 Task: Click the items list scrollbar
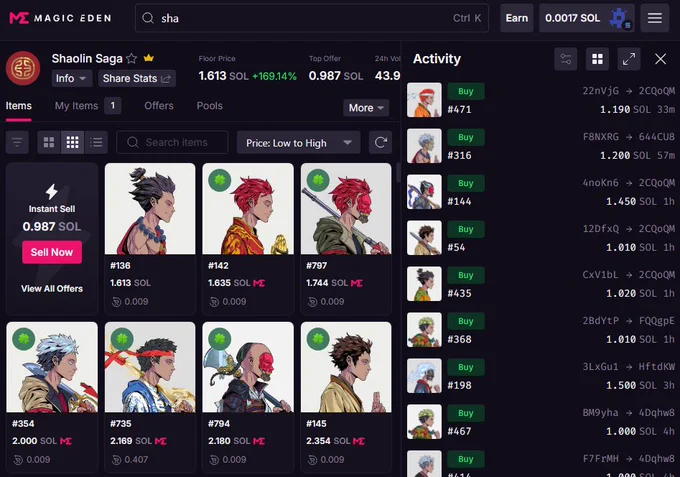coord(397,173)
